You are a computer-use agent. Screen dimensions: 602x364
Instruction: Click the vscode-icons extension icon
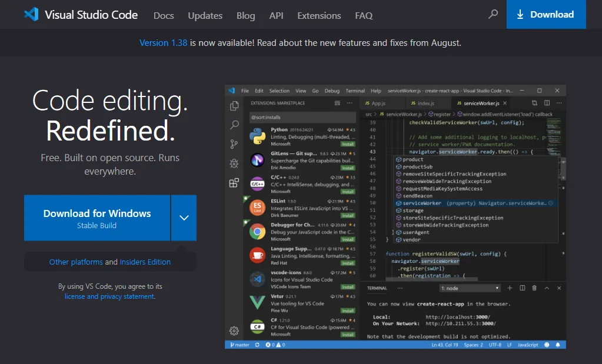tap(257, 279)
